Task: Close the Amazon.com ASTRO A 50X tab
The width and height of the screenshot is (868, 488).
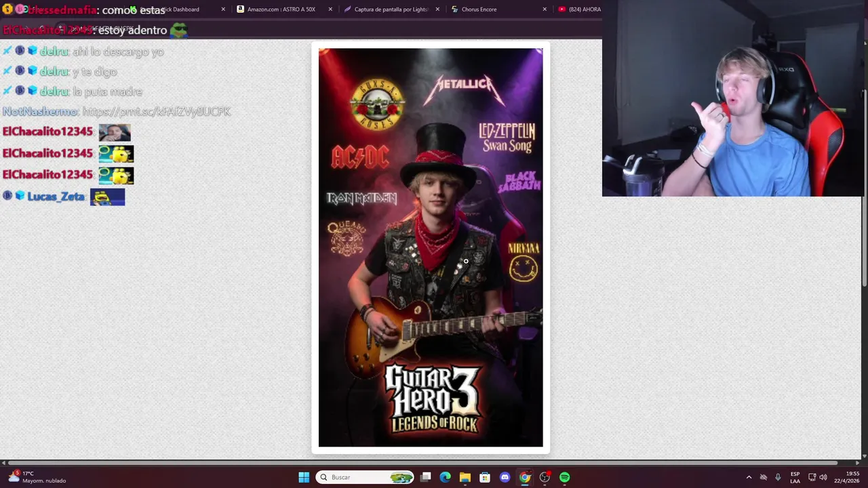Action: pyautogui.click(x=330, y=9)
